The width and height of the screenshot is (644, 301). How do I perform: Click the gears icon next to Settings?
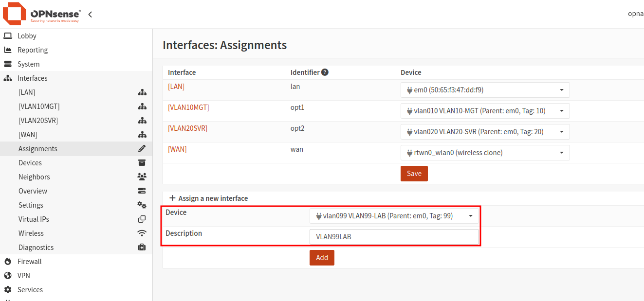point(142,205)
